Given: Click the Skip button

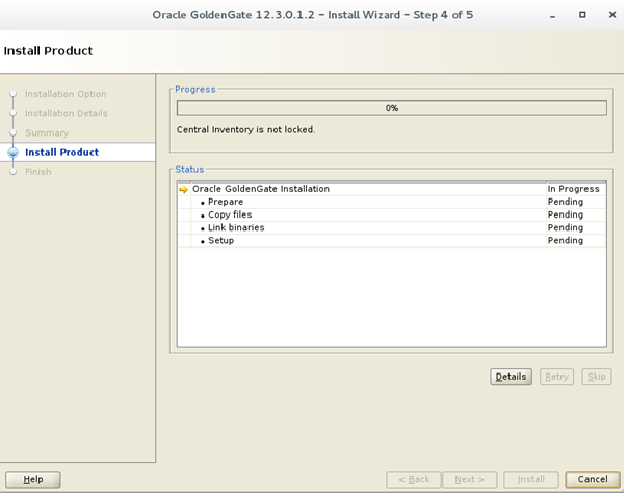Looking at the screenshot, I should click(596, 376).
